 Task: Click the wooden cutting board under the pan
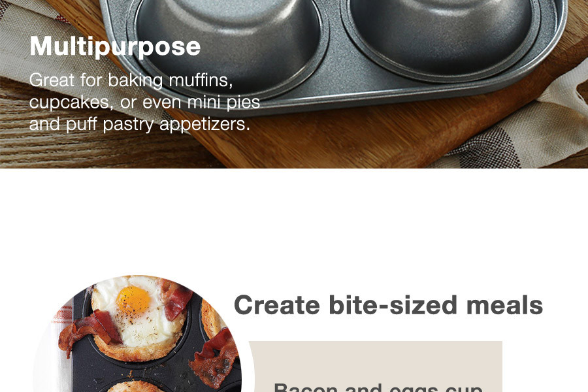(x=375, y=139)
